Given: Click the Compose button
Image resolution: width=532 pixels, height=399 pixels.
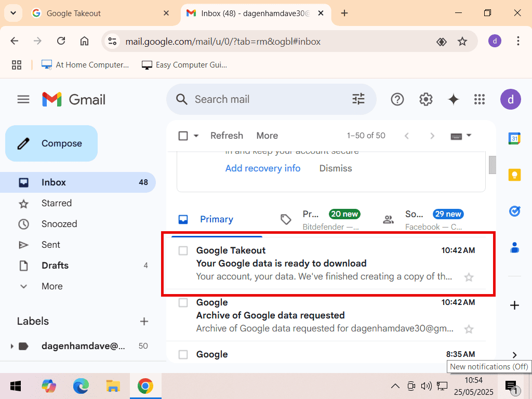Looking at the screenshot, I should [51, 143].
